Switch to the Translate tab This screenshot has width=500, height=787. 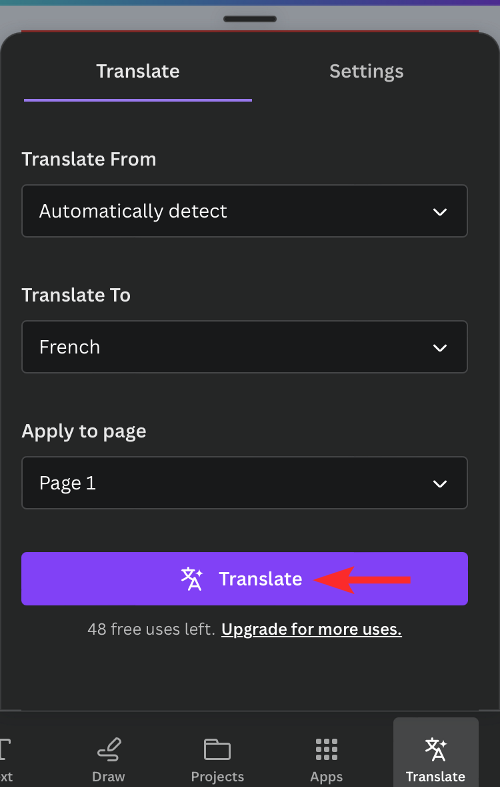138,71
